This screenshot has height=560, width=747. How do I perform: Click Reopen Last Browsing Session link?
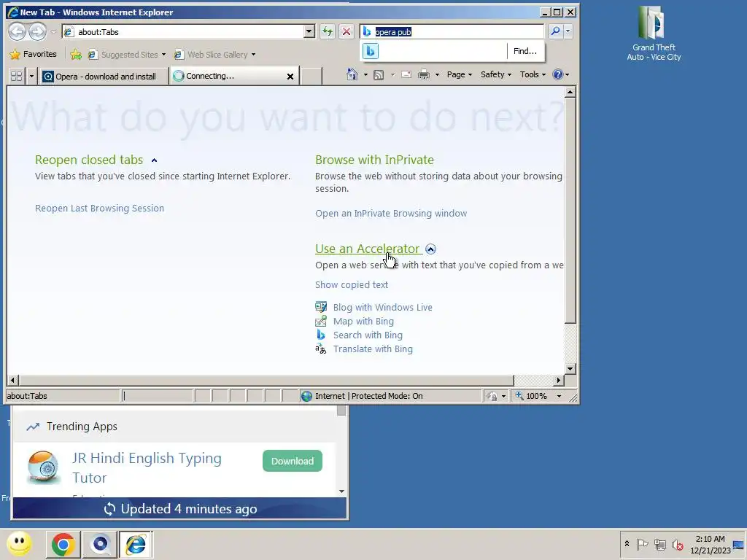point(99,208)
